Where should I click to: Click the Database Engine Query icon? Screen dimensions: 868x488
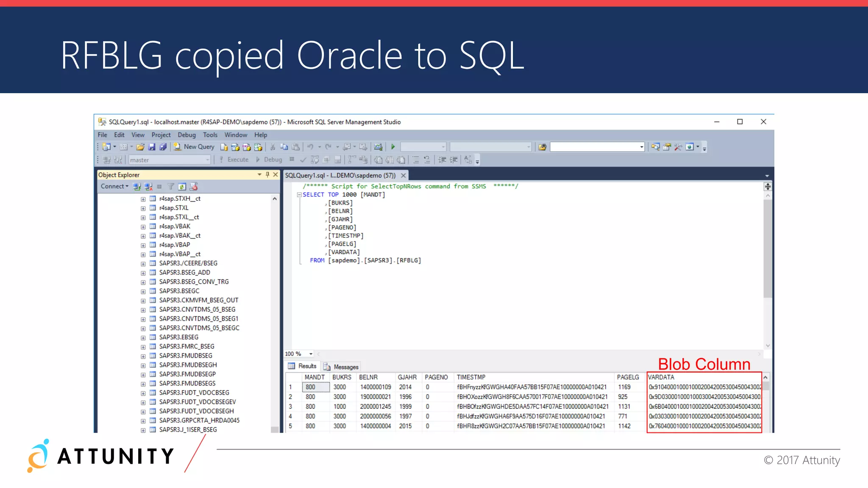pyautogui.click(x=224, y=147)
